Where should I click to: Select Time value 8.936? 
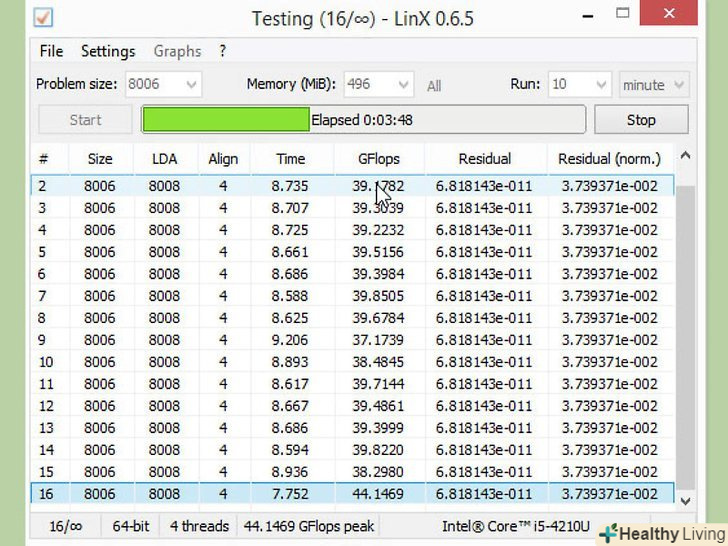click(x=290, y=472)
